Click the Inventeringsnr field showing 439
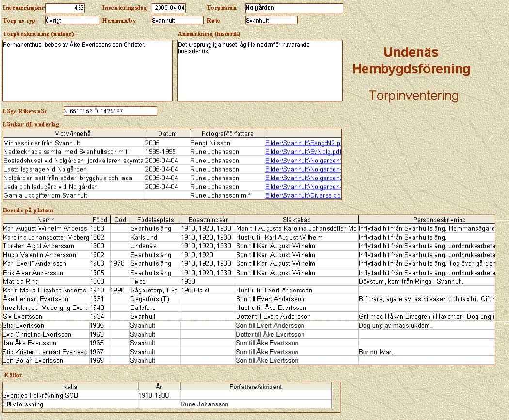This screenshot has height=420, width=509. click(x=65, y=8)
